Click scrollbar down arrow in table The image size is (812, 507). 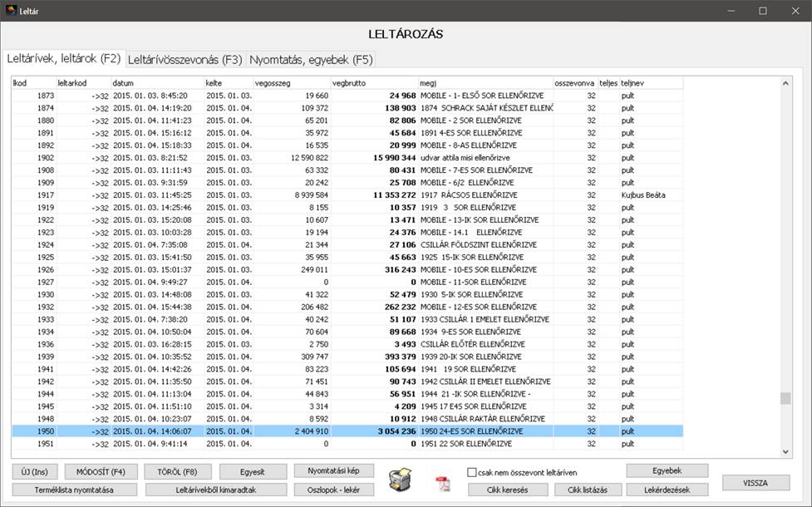786,451
